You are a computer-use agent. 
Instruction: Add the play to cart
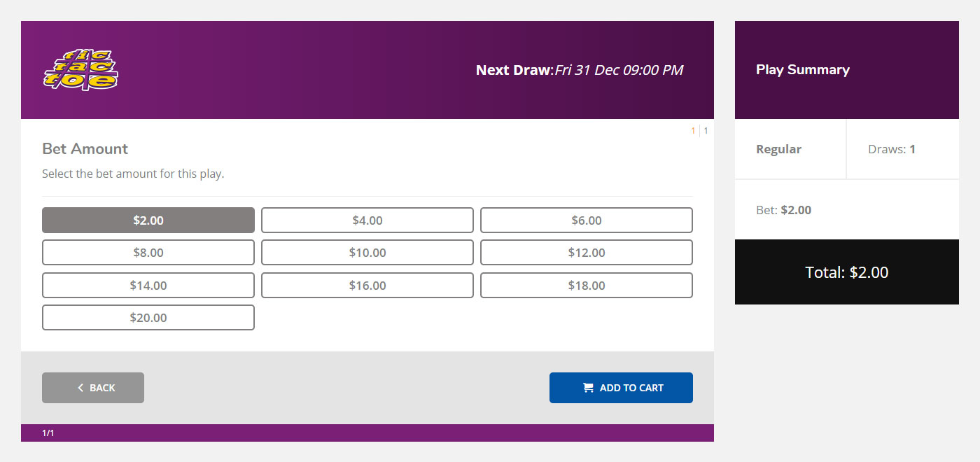coord(621,388)
